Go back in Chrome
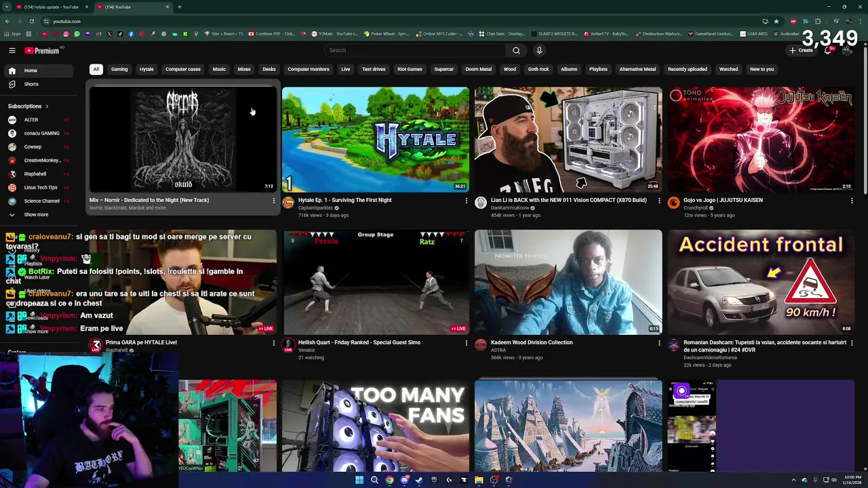Viewport: 868px width, 488px height. click(7, 21)
